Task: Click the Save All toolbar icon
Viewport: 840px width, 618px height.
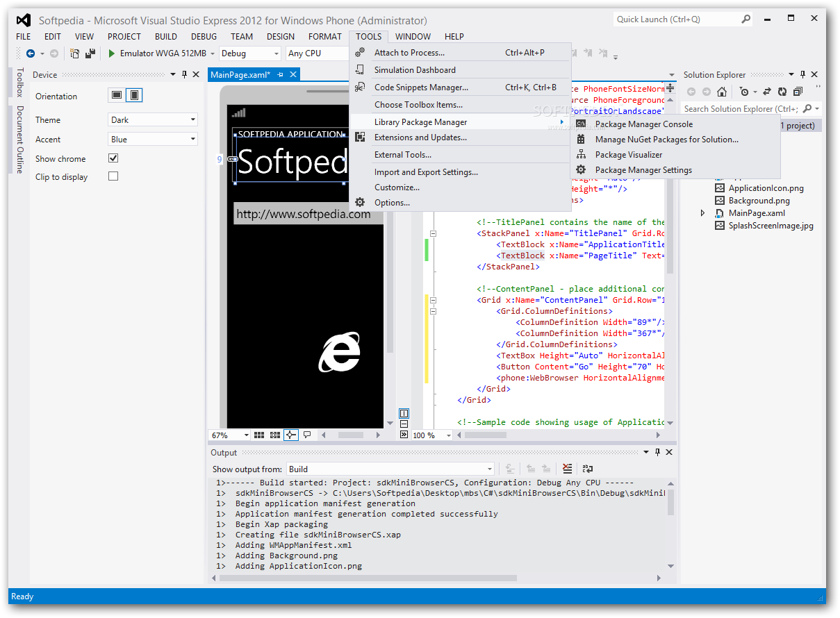Action: tap(90, 53)
